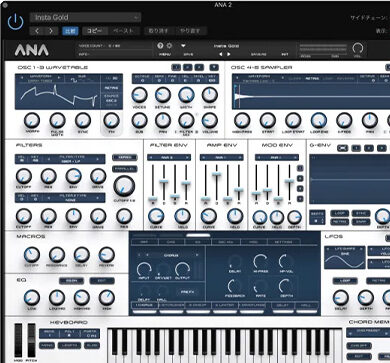The height and width of the screenshot is (363, 390).
Task: Open the ANA help question mark icon
Action: click(x=160, y=46)
